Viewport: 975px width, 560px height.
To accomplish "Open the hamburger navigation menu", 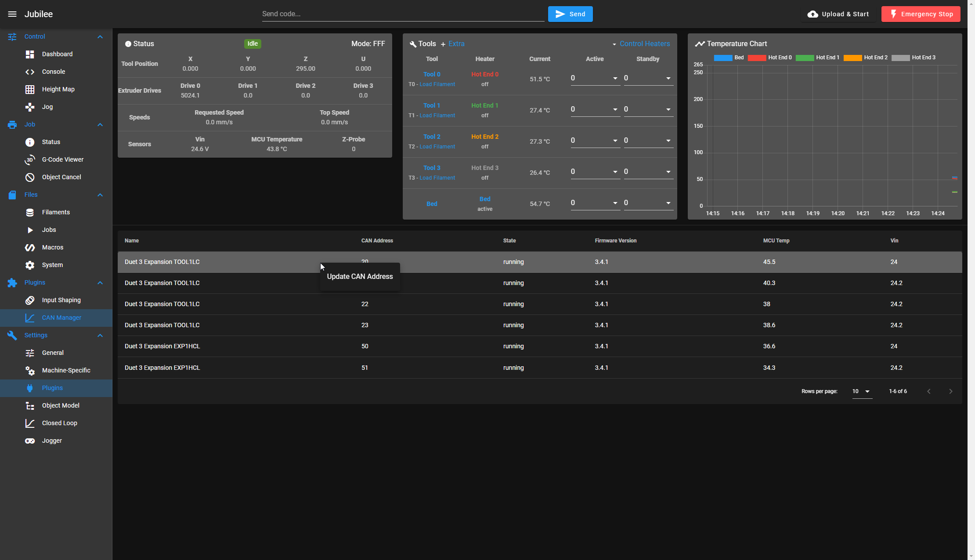I will (12, 14).
